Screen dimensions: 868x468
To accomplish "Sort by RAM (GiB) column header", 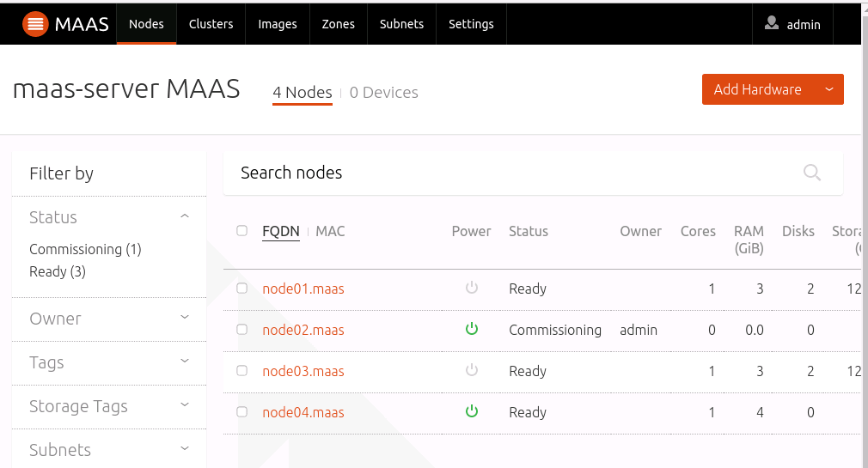I will pos(749,240).
